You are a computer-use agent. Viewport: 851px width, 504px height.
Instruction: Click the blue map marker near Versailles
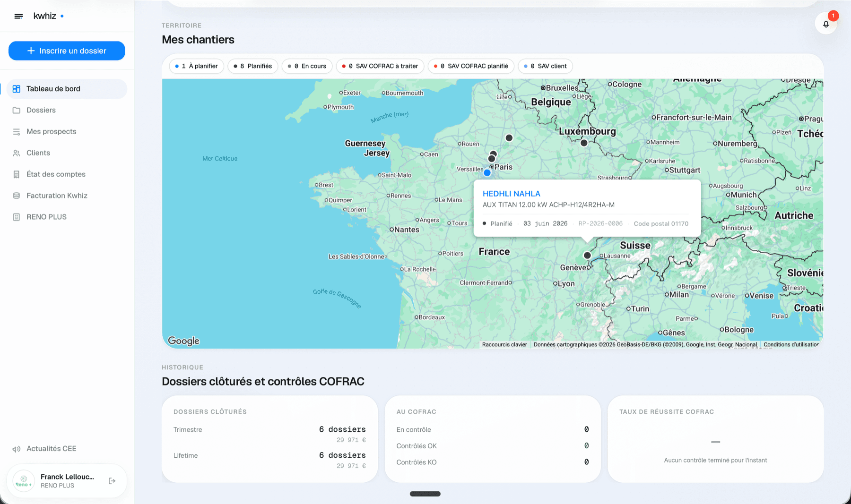(487, 173)
